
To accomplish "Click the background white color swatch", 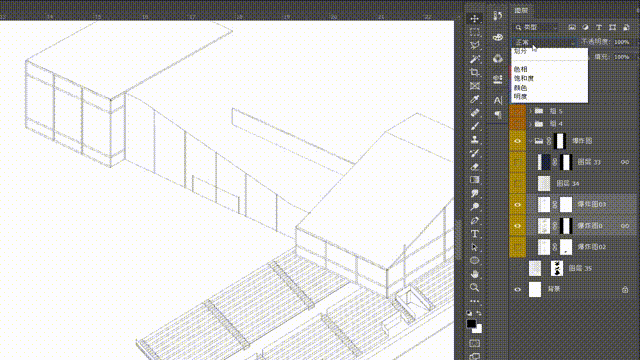I will point(478,329).
